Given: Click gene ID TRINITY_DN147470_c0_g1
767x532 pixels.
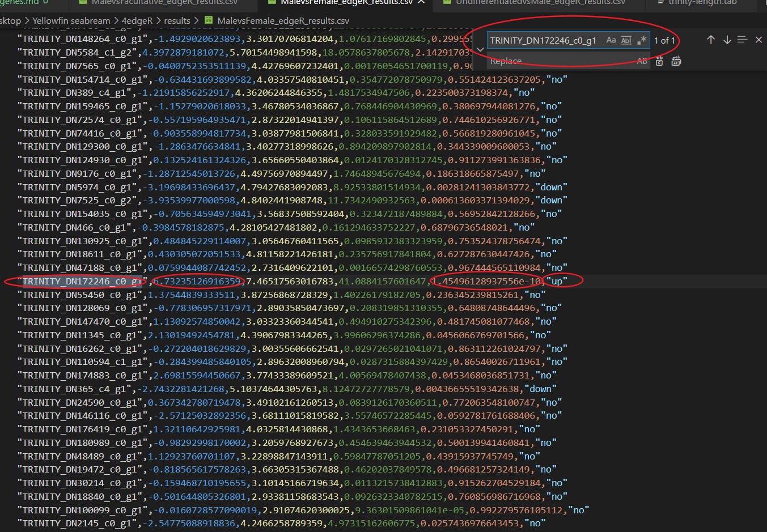Looking at the screenshot, I should [82, 322].
